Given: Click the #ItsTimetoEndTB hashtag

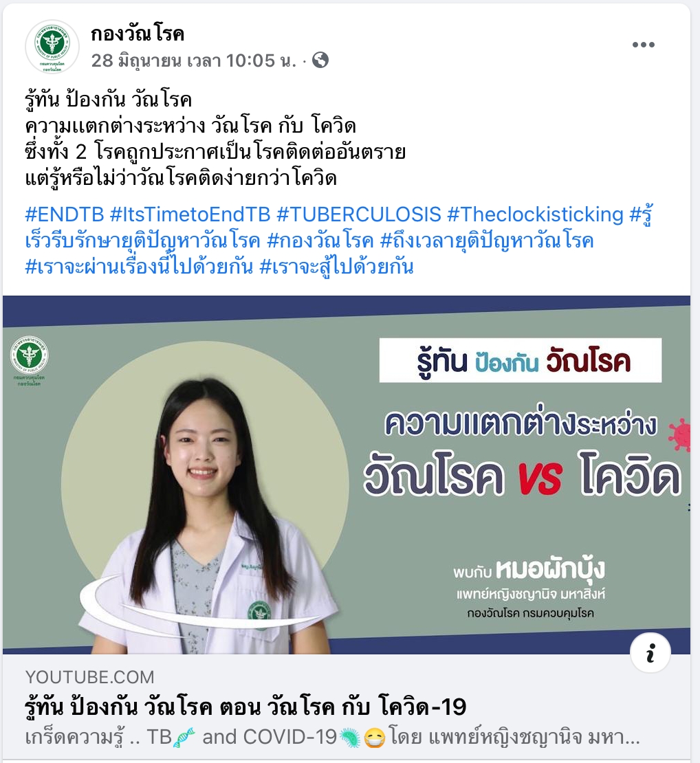Looking at the screenshot, I should coord(190,214).
